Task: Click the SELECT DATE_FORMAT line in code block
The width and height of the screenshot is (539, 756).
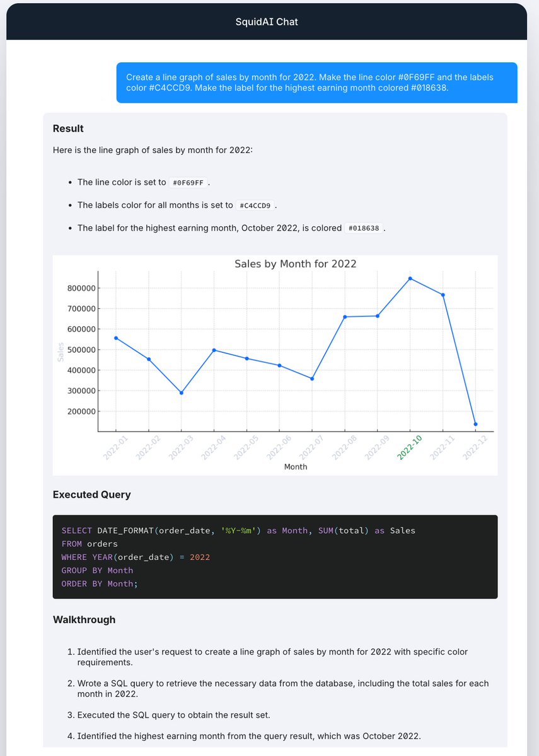Action: (238, 530)
